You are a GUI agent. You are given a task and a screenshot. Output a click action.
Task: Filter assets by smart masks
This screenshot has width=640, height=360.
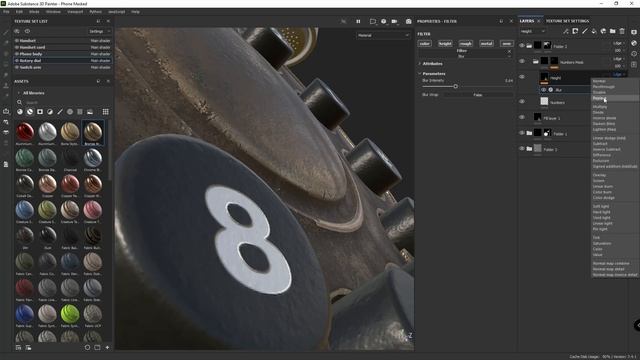(40, 111)
